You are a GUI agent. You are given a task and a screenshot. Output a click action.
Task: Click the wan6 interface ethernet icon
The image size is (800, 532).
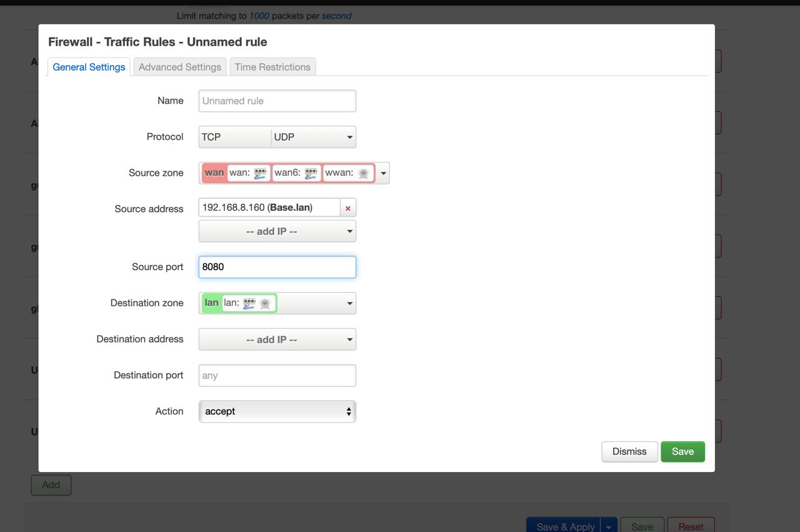point(311,173)
